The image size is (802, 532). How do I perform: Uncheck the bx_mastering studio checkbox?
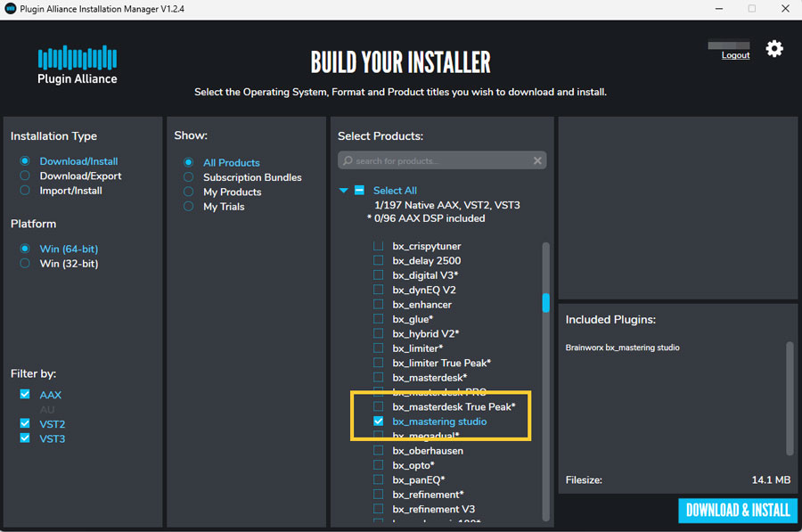pos(379,422)
